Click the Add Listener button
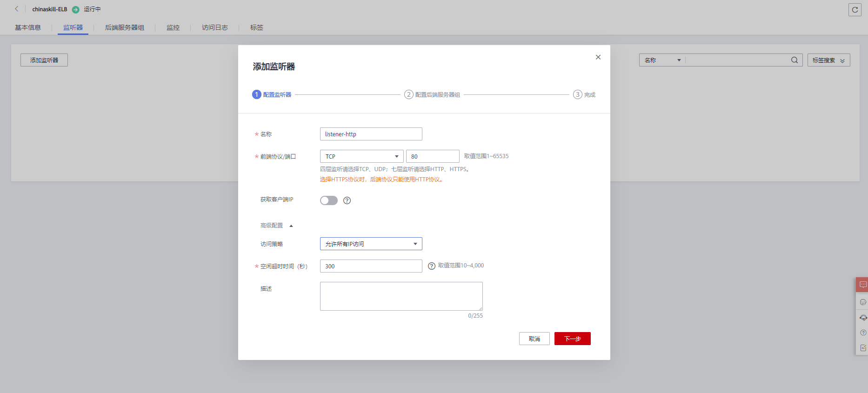Image resolution: width=868 pixels, height=393 pixels. [44, 60]
